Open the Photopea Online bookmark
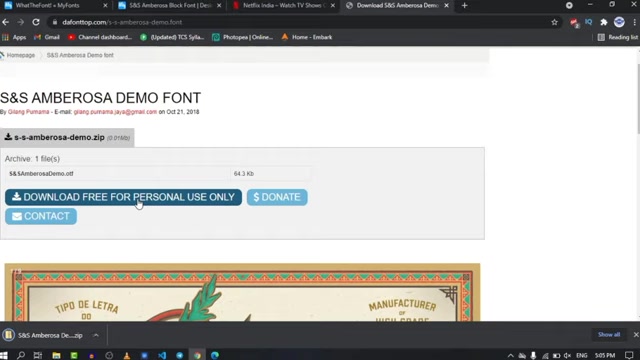The width and height of the screenshot is (640, 360). coord(242,37)
